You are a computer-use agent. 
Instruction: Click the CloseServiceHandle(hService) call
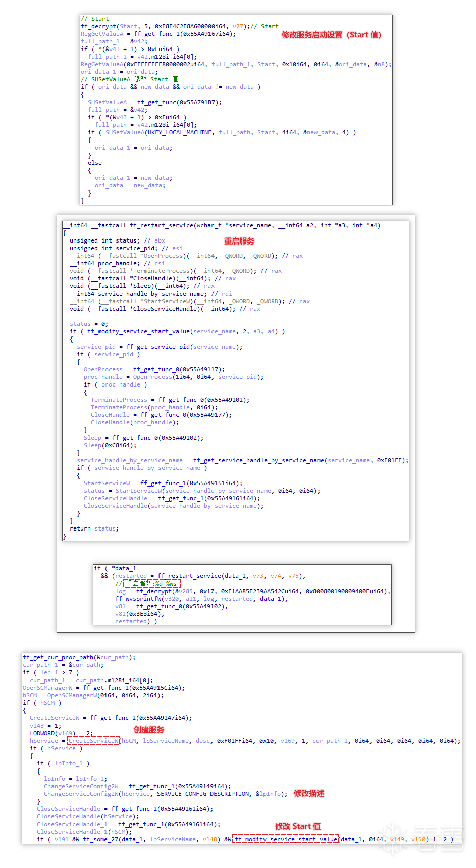coord(88,816)
